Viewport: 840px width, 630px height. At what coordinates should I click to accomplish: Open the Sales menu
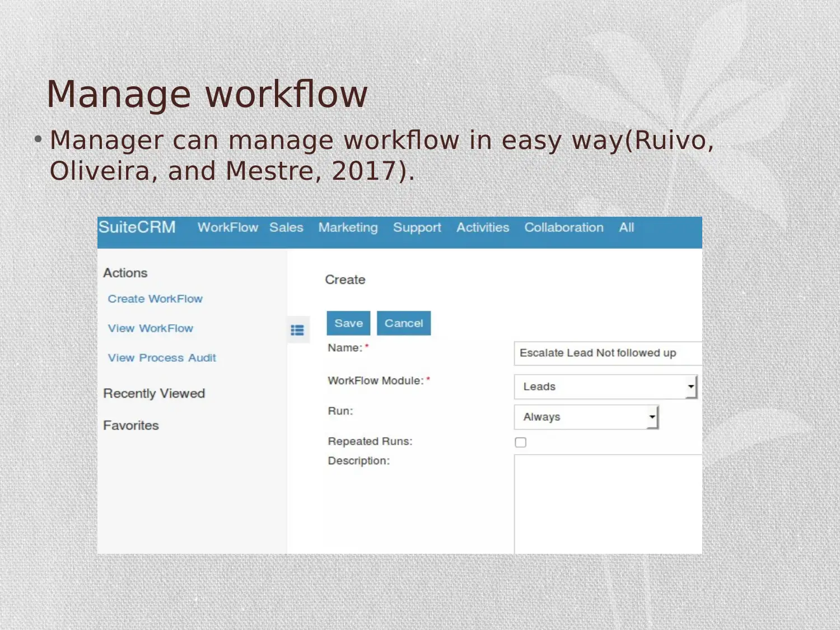(286, 227)
